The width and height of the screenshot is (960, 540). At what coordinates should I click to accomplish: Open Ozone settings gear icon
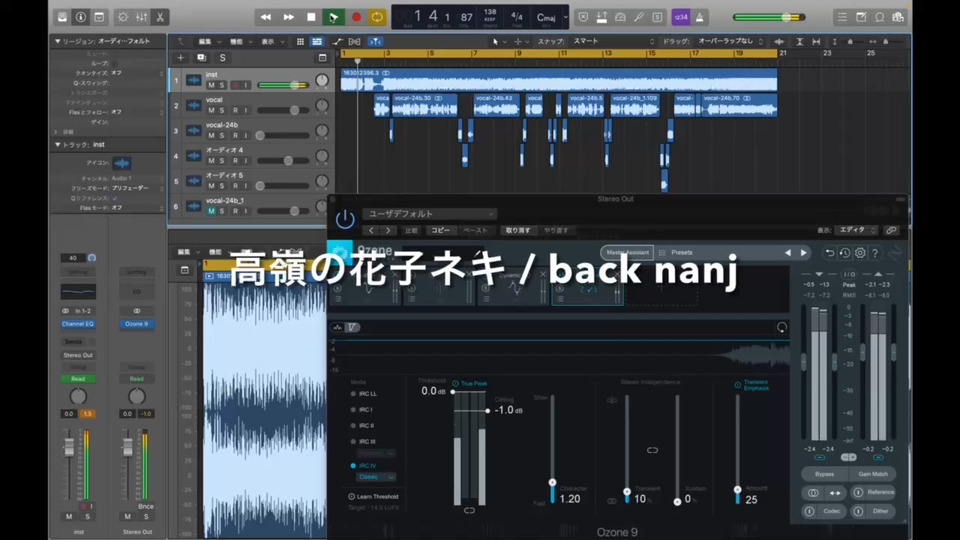coord(860,253)
